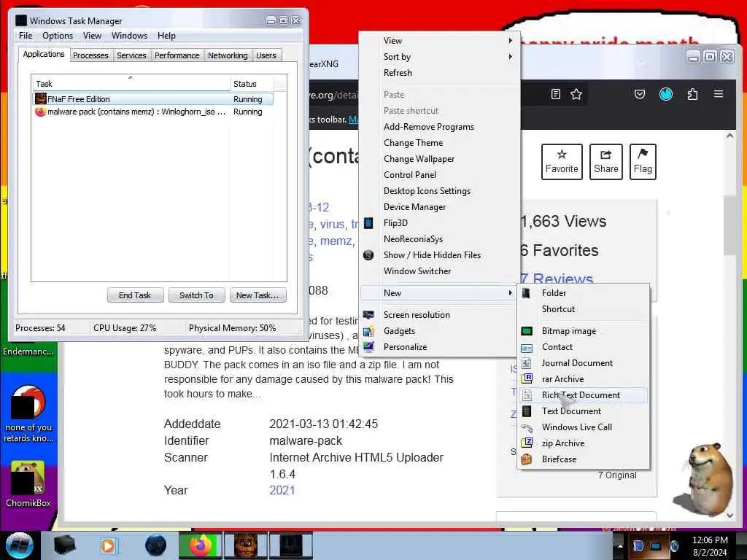
Task: Click the Firefox account avatar icon
Action: (665, 94)
